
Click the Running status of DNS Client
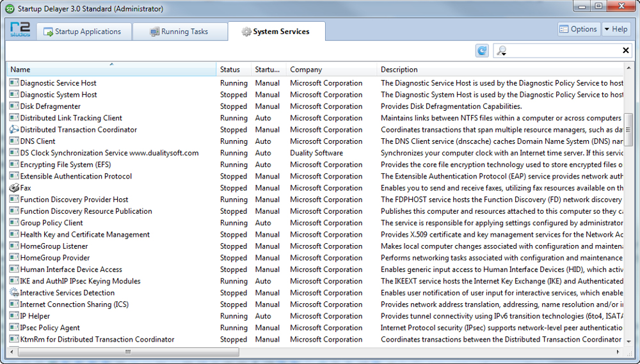(234, 141)
